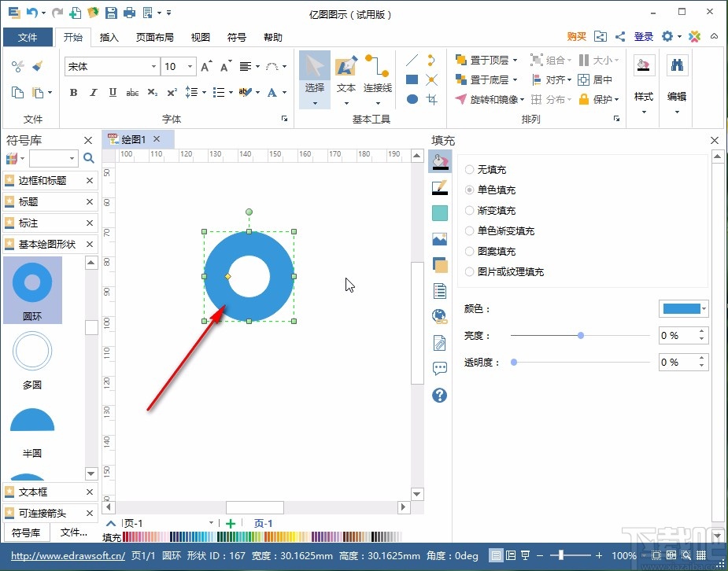Open the insert picture panel icon
728x571 pixels.
tap(440, 239)
